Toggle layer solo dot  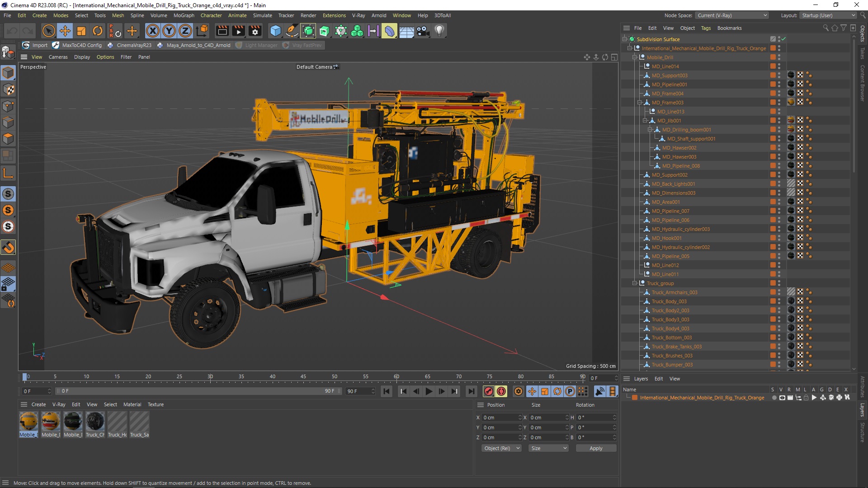pyautogui.click(x=774, y=398)
